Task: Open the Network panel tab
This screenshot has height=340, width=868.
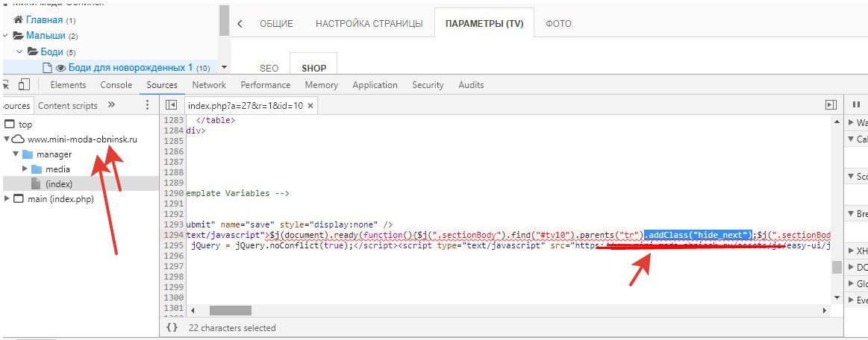Action: point(209,84)
